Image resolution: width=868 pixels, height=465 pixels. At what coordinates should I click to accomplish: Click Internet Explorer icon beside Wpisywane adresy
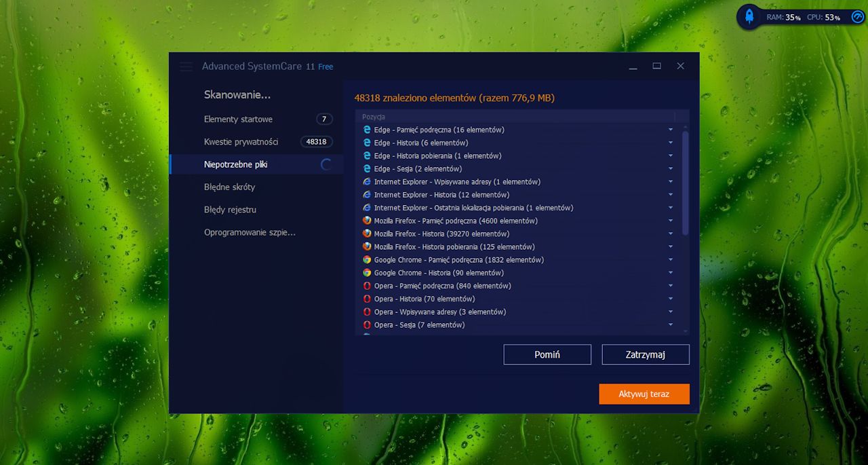pos(367,182)
